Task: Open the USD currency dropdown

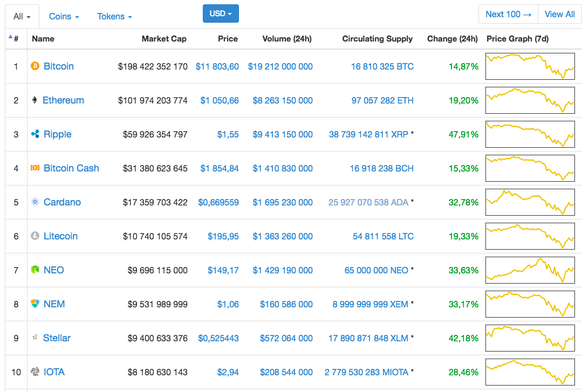Action: tap(221, 13)
